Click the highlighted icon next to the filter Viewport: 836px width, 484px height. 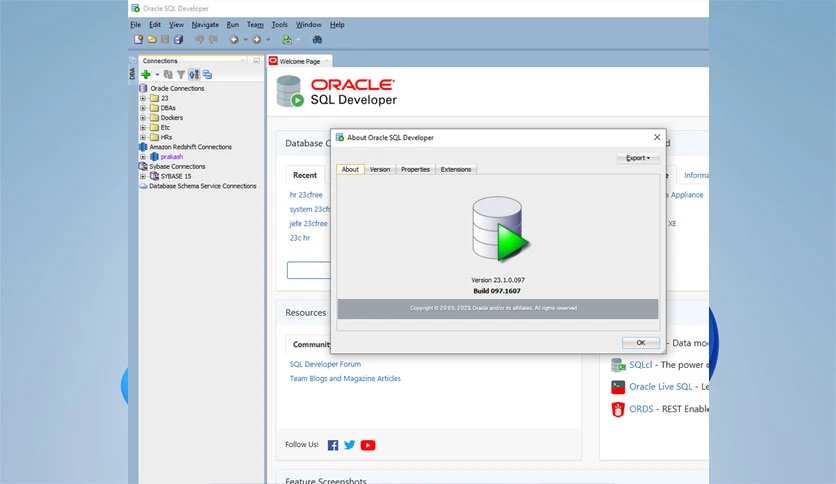tap(194, 75)
